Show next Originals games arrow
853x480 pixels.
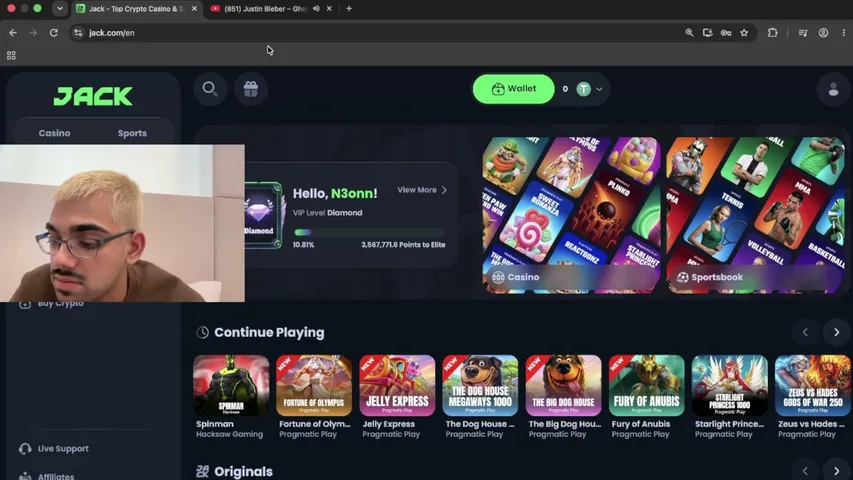pyautogui.click(x=837, y=471)
